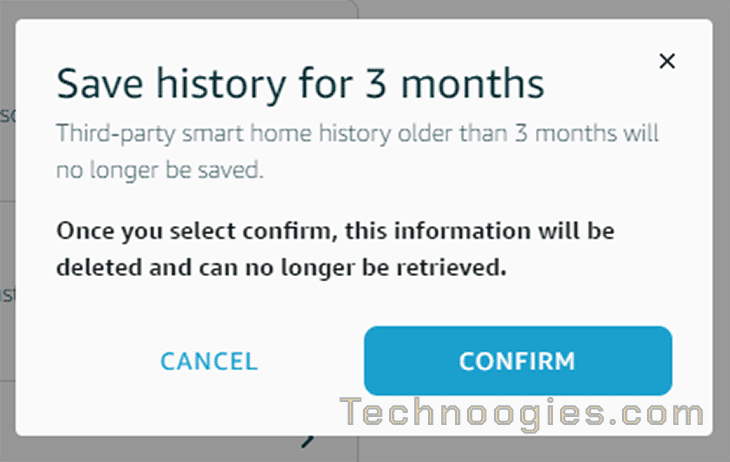The height and width of the screenshot is (462, 730).
Task: Click the 'Save history for 3 months' heading
Action: pos(300,84)
